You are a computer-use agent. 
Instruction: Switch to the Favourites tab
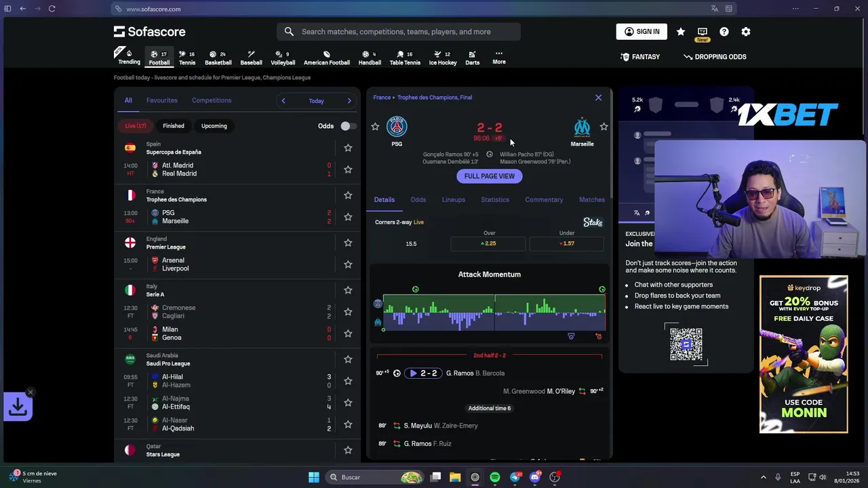pyautogui.click(x=162, y=100)
